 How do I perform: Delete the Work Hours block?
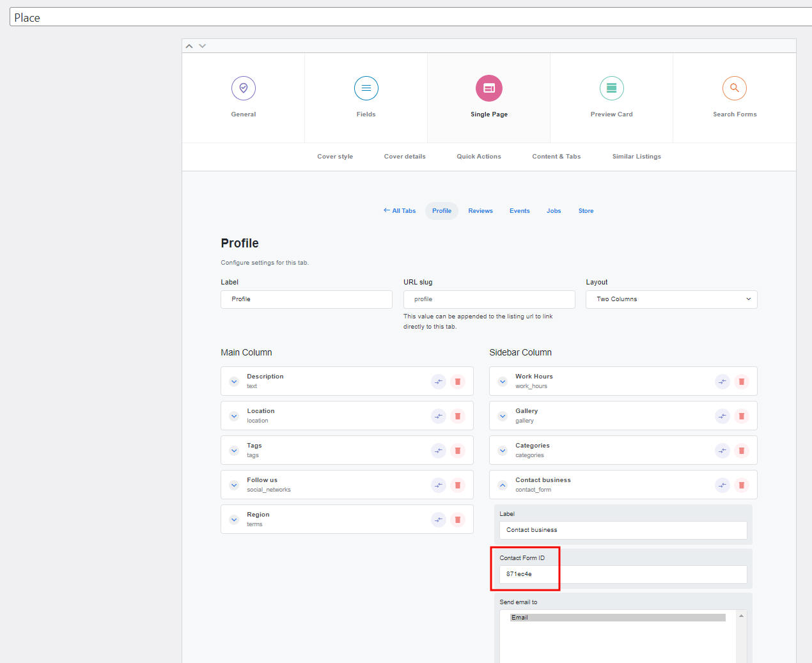pyautogui.click(x=742, y=382)
